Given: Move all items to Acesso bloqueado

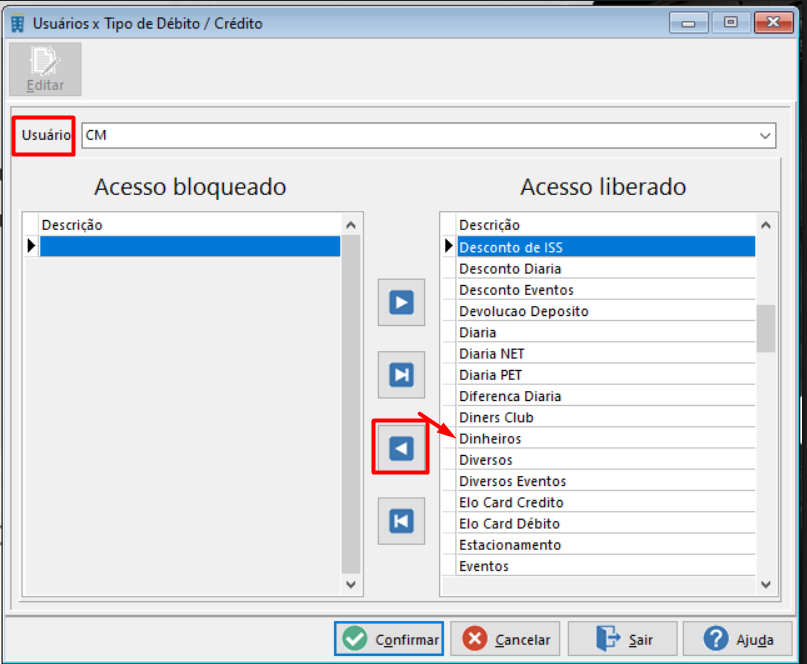Looking at the screenshot, I should [x=401, y=521].
